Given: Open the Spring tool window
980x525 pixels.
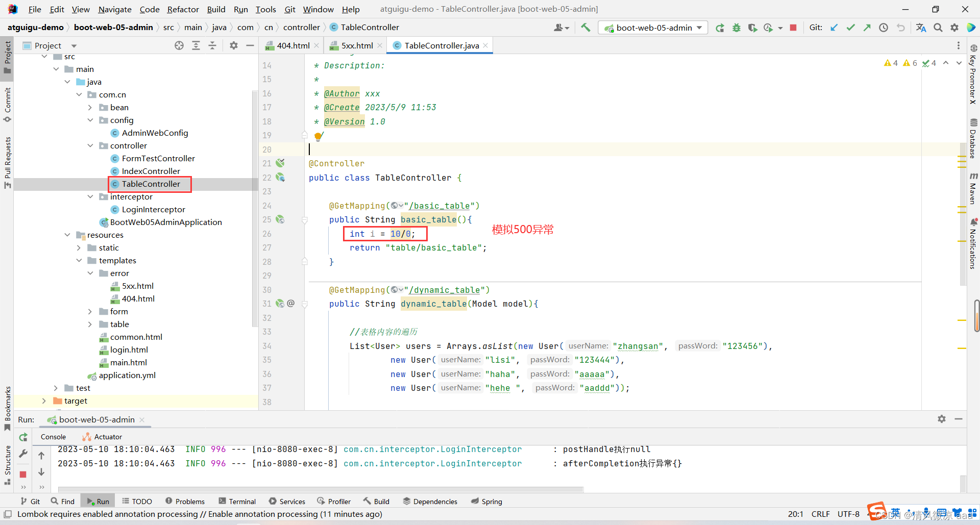Looking at the screenshot, I should tap(486, 502).
